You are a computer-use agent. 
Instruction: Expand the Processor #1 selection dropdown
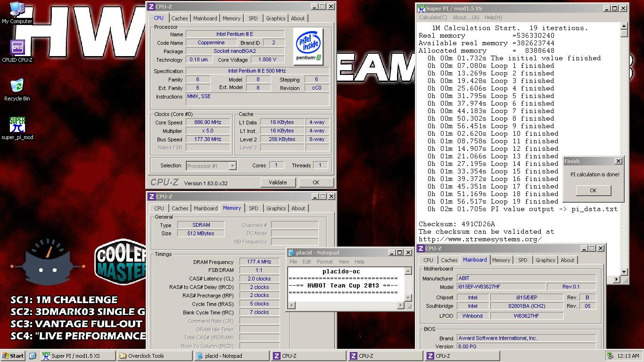click(232, 166)
